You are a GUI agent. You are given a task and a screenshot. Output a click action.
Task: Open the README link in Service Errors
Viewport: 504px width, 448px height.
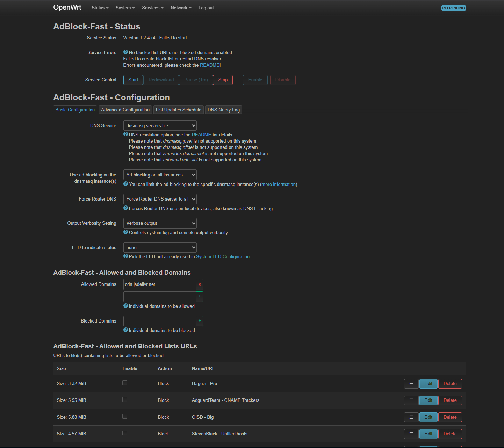(210, 65)
